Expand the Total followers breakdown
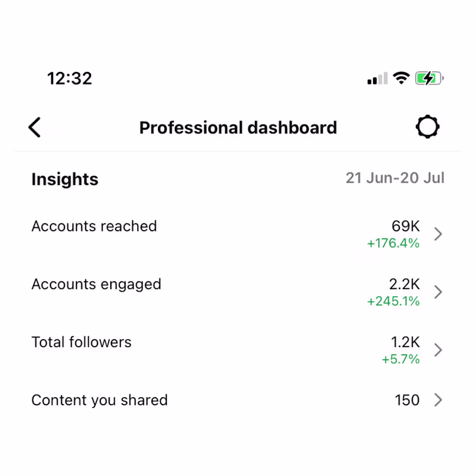This screenshot has height=476, width=476. pyautogui.click(x=81, y=342)
